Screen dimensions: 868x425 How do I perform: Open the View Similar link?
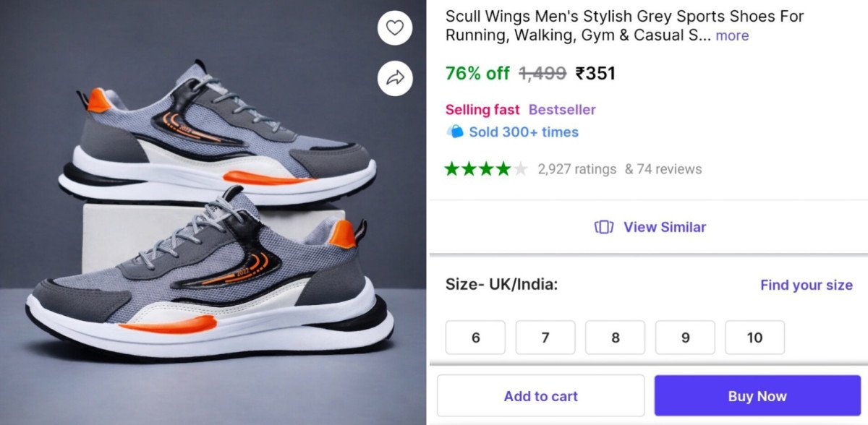click(664, 227)
